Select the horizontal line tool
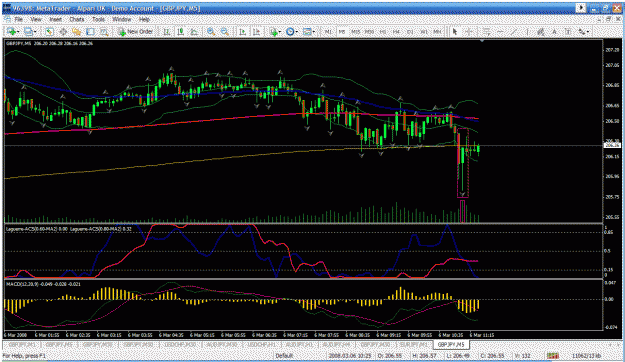Image resolution: width=625 pixels, height=362 pixels. (x=500, y=31)
